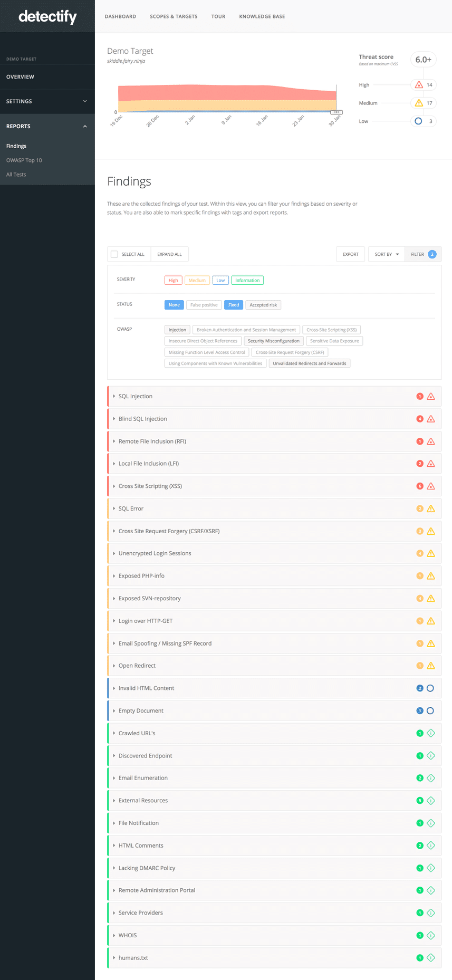This screenshot has height=980, width=452.
Task: Toggle Injection OWASP filter tag
Action: [x=177, y=330]
